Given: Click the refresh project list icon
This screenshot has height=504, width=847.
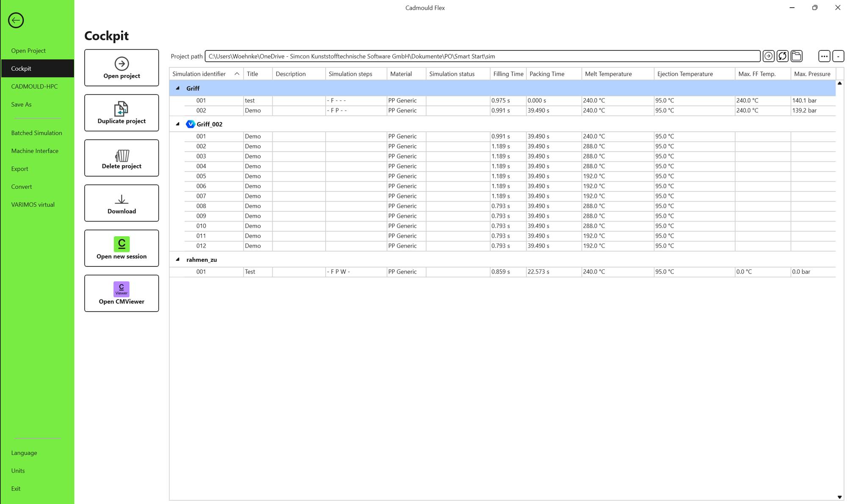Looking at the screenshot, I should (782, 56).
